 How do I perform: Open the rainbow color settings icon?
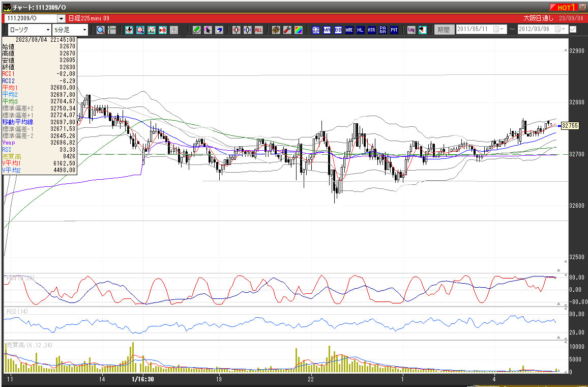click(299, 30)
